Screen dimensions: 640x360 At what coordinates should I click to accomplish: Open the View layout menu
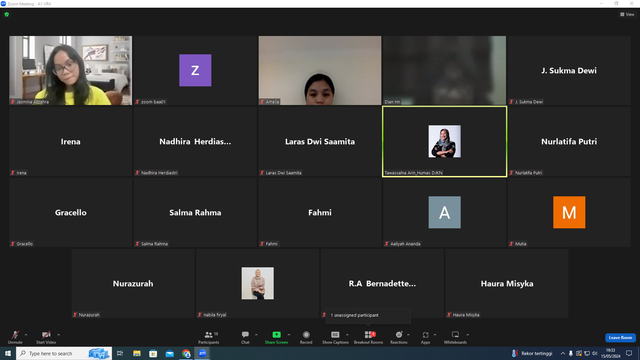[627, 14]
